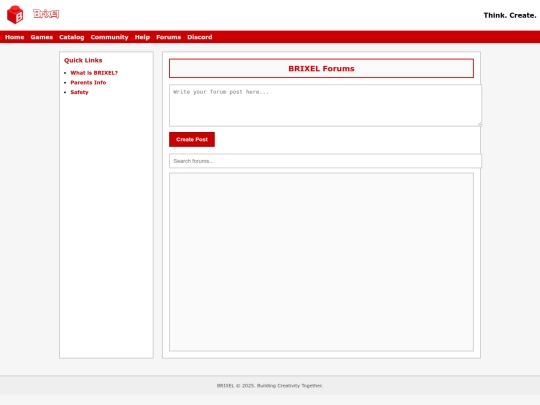
Task: Open the Home nav item
Action: coord(14,37)
